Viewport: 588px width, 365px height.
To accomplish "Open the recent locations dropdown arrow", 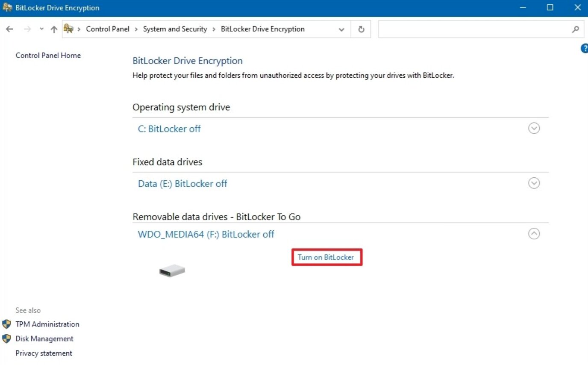I will (41, 29).
